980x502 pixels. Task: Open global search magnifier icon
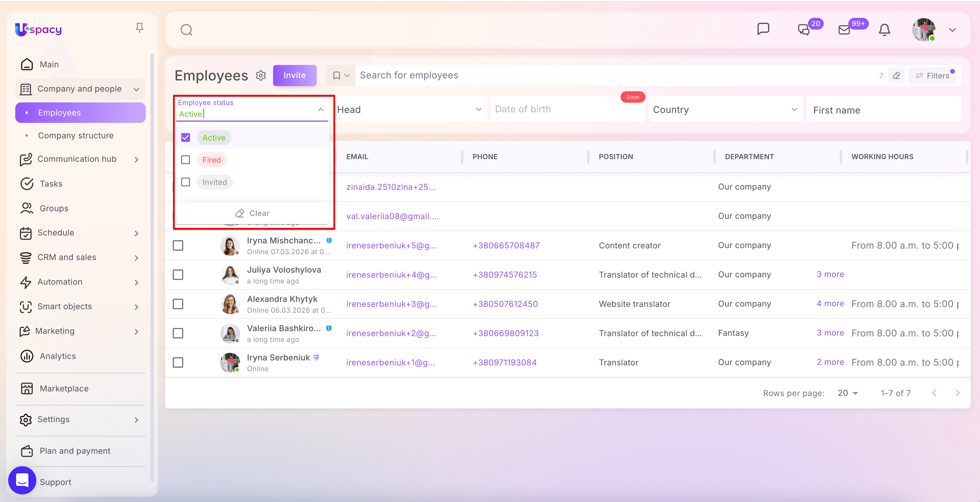point(186,30)
